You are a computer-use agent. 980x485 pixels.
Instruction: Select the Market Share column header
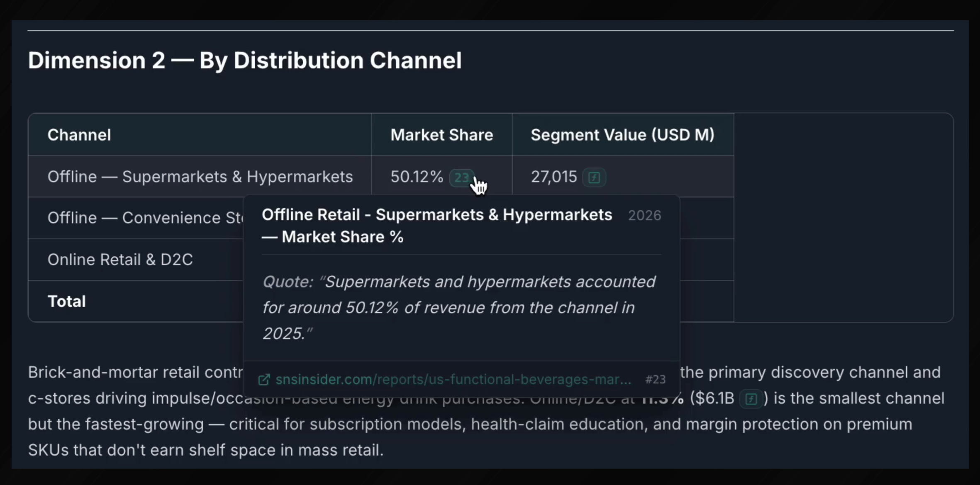441,135
